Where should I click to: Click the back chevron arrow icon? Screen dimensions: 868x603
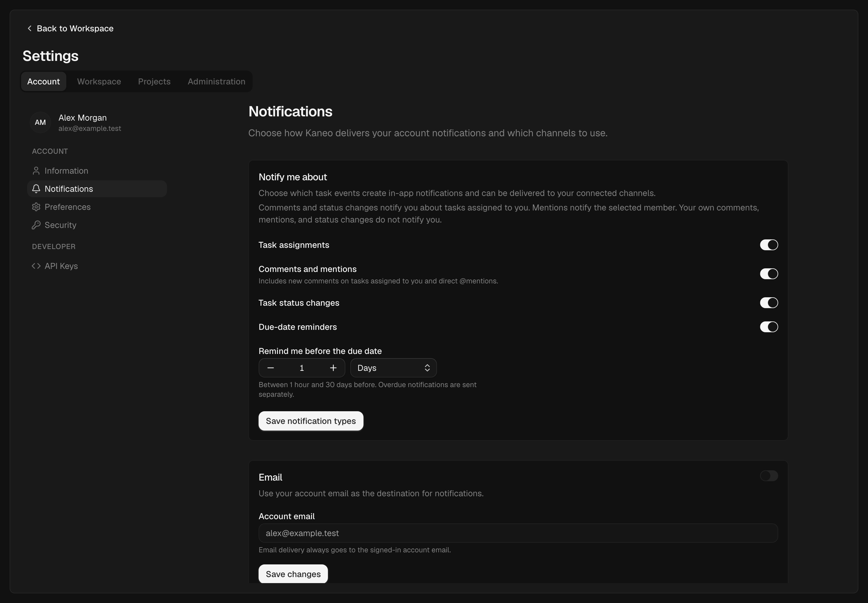pyautogui.click(x=30, y=28)
